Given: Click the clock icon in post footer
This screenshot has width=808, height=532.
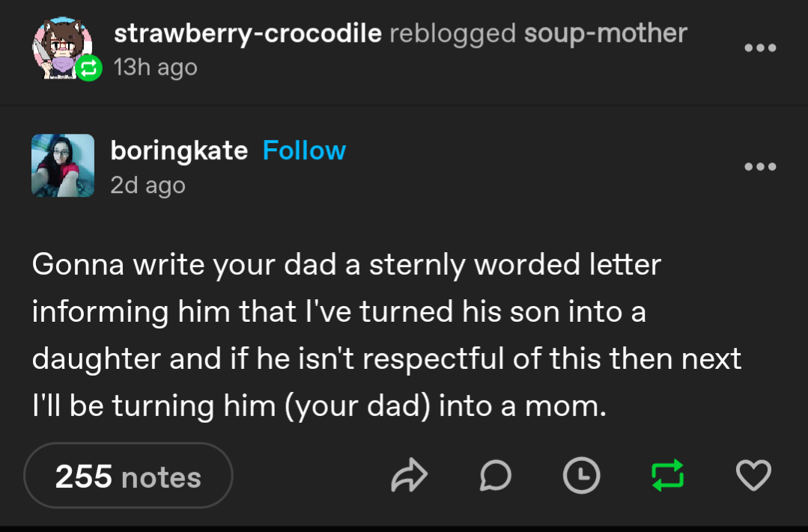Looking at the screenshot, I should pyautogui.click(x=582, y=477).
